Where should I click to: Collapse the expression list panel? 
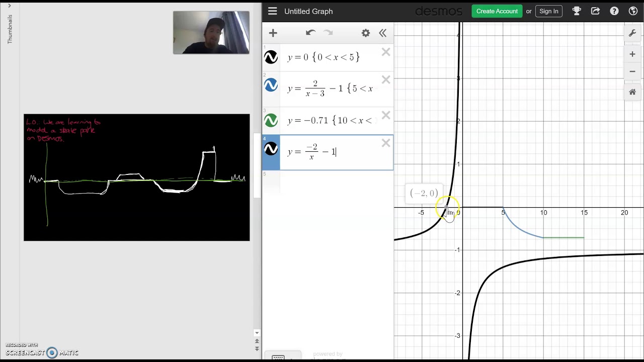tap(383, 33)
